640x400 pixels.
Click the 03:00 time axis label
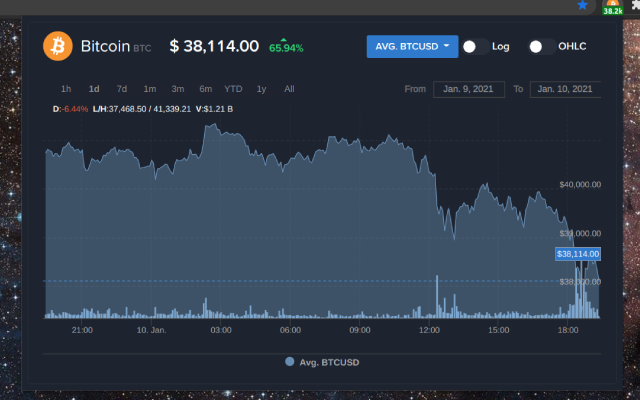[221, 330]
